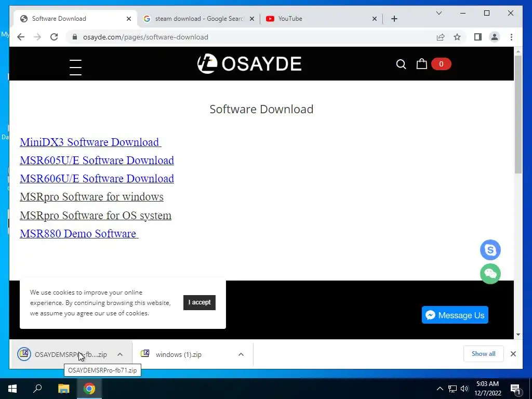Open network status tray icon
Screen dimensions: 532x399
click(x=453, y=389)
